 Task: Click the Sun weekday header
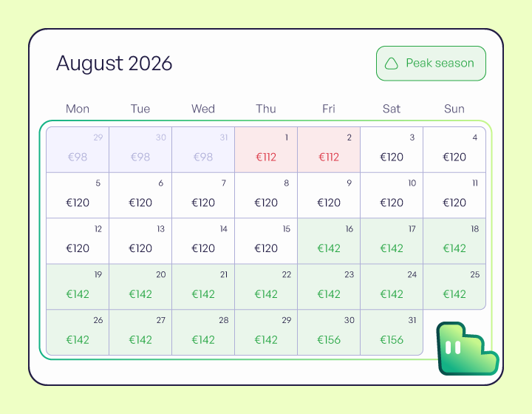pos(454,109)
